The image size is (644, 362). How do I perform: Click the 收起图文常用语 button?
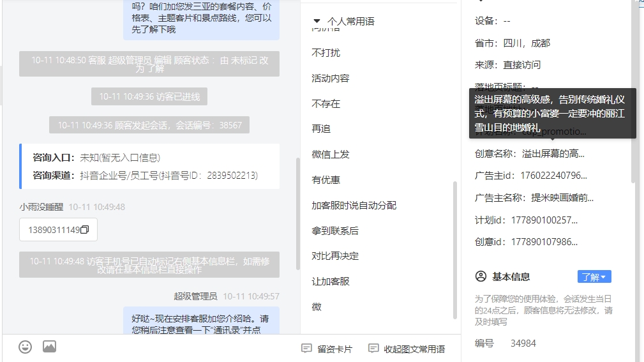[407, 349]
